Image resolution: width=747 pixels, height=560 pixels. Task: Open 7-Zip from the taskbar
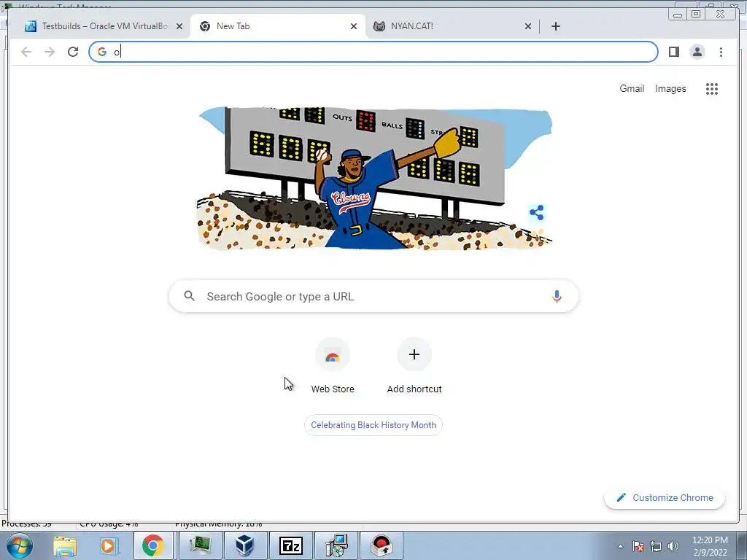(290, 545)
